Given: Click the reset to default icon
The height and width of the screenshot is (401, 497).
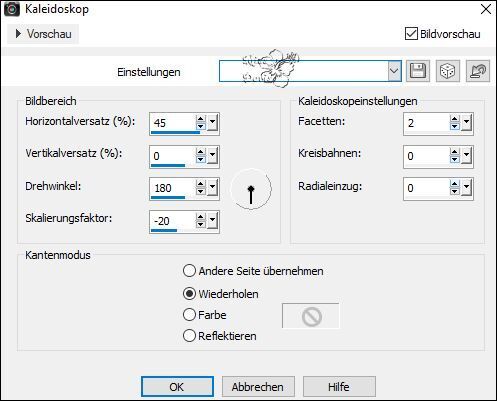Looking at the screenshot, I should coord(478,71).
